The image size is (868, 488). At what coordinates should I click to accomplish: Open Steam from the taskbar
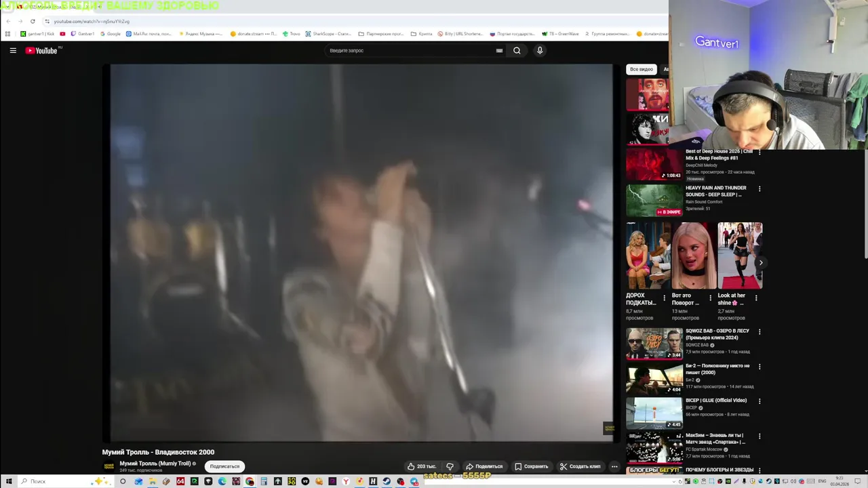[387, 481]
